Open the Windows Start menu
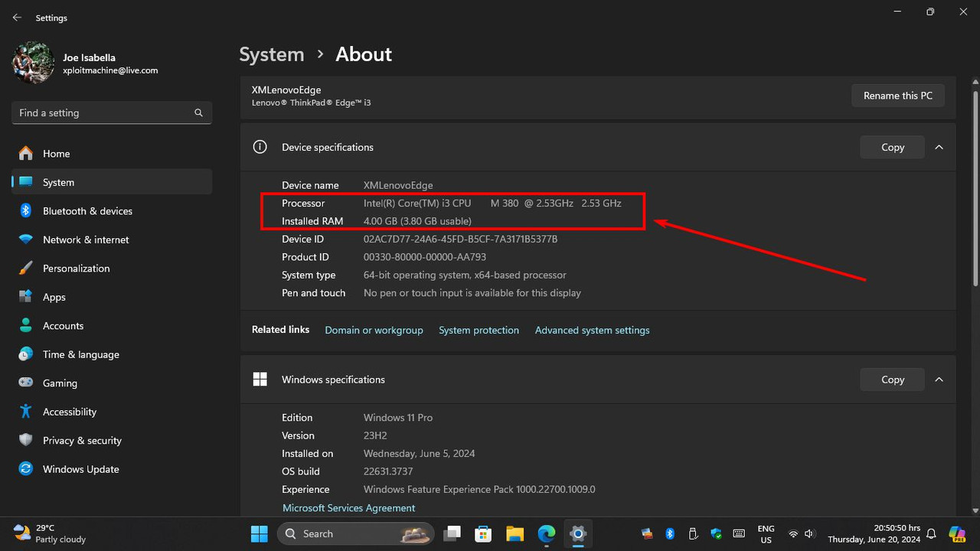The width and height of the screenshot is (980, 551). [x=260, y=533]
